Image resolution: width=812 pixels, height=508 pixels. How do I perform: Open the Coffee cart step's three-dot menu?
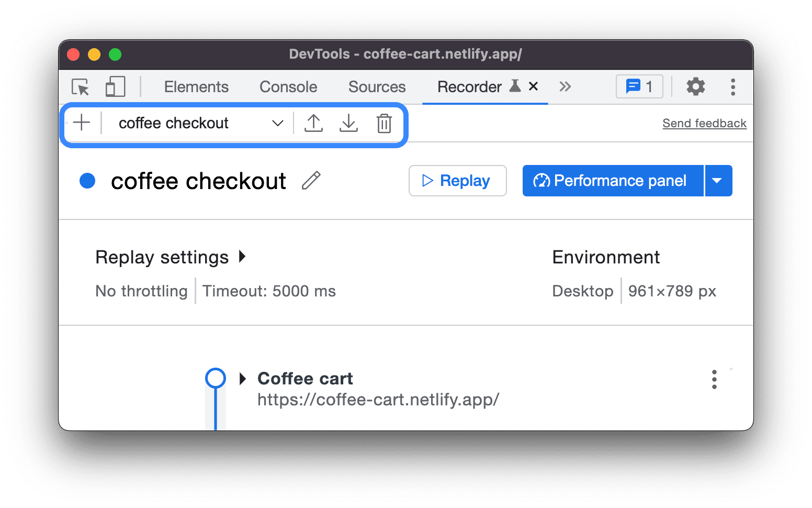pos(714,379)
